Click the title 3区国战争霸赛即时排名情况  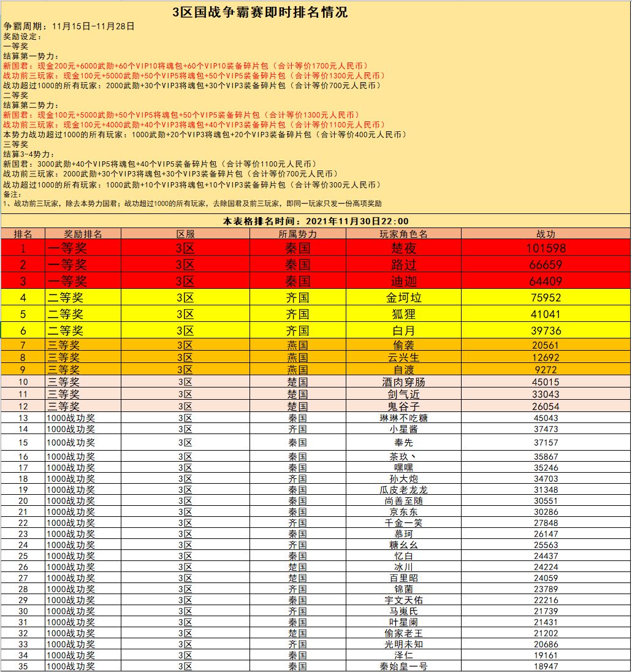pos(260,12)
